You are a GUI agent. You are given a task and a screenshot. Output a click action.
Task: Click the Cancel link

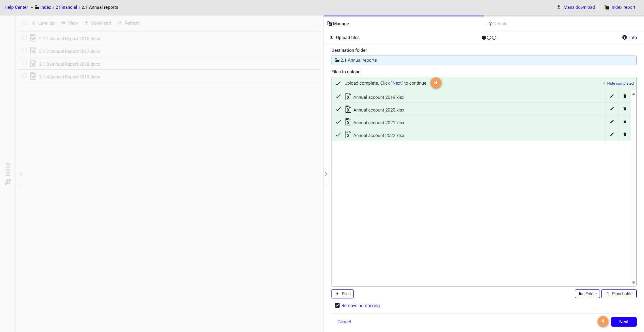(344, 322)
